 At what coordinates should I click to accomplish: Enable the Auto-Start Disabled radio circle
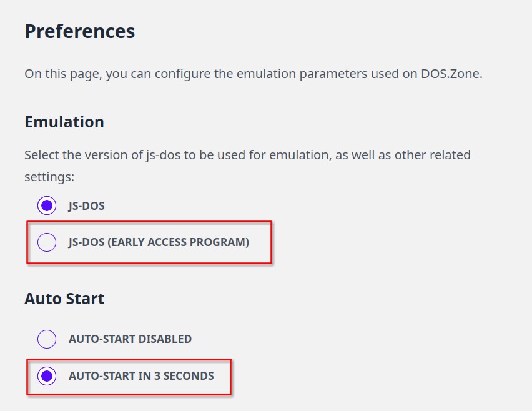click(47, 339)
